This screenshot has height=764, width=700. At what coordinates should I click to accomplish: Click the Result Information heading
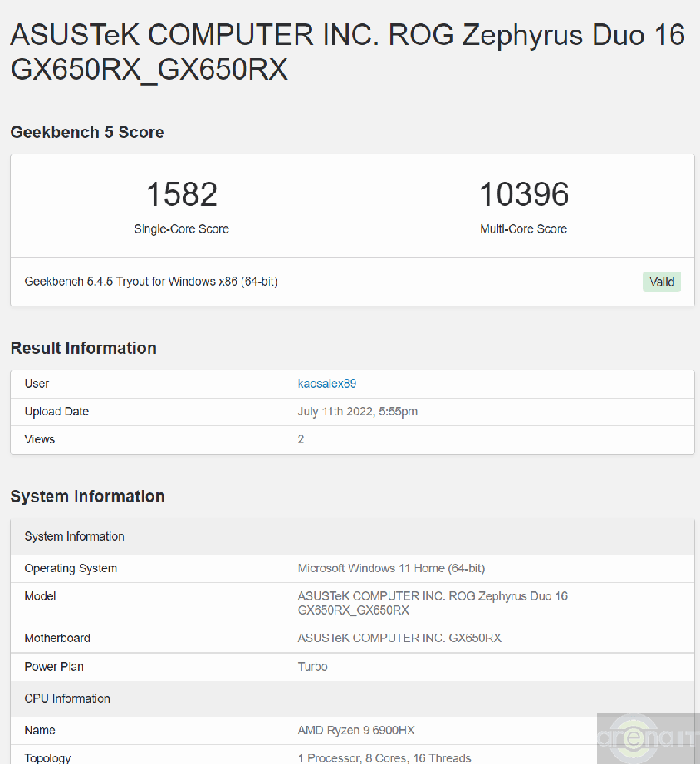tap(83, 348)
